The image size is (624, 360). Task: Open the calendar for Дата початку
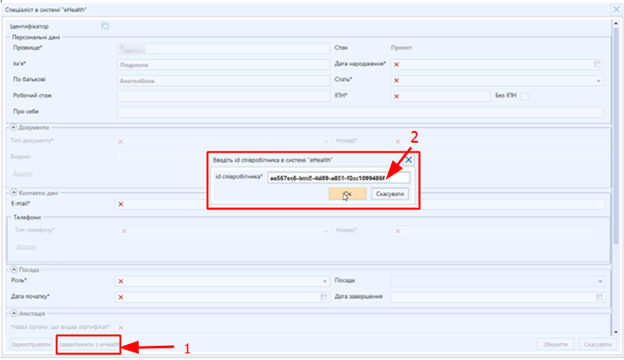click(x=324, y=297)
